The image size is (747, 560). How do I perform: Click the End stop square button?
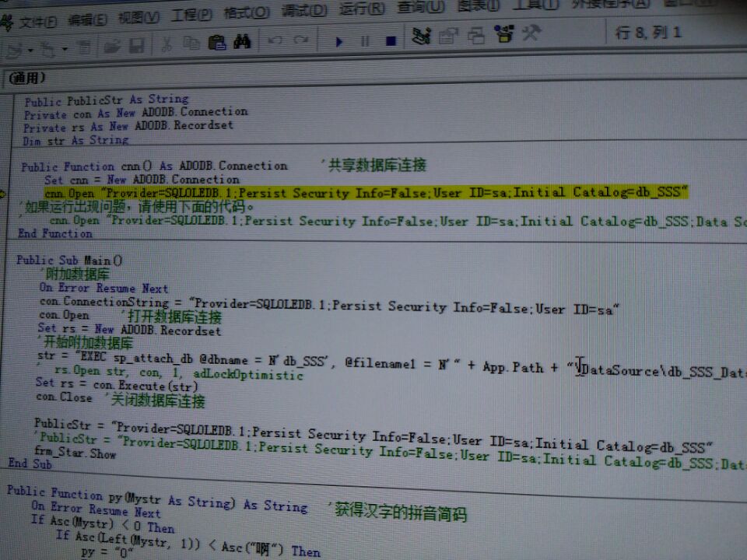(x=391, y=41)
